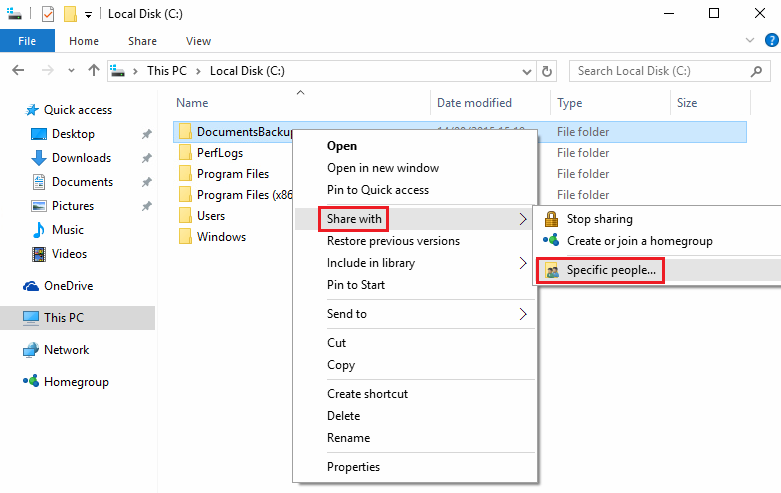Select Homegroup in the sidebar

click(75, 382)
